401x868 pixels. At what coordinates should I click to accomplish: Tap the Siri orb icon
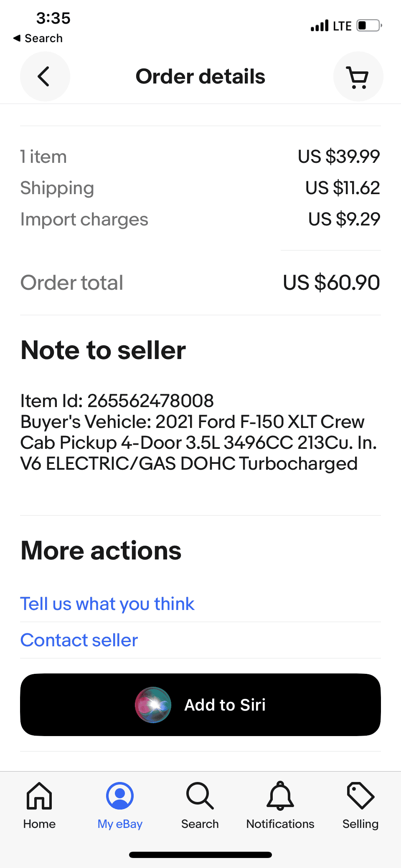point(153,705)
